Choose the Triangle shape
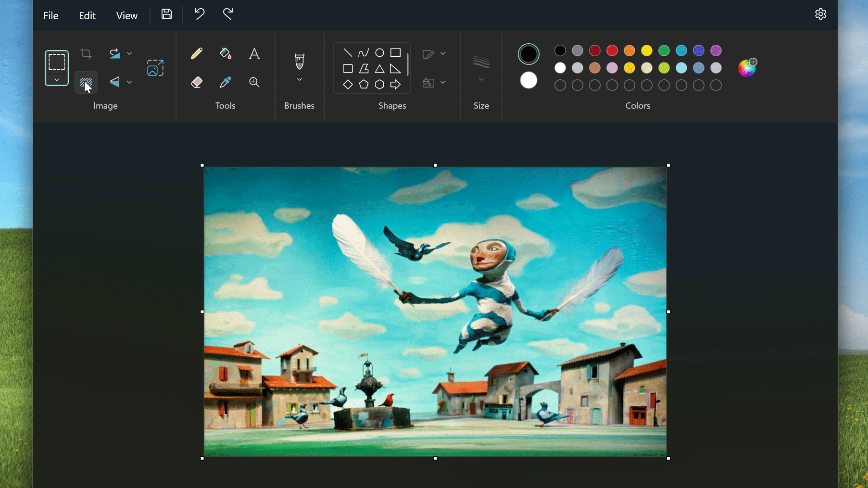This screenshot has width=868, height=488. pos(379,69)
